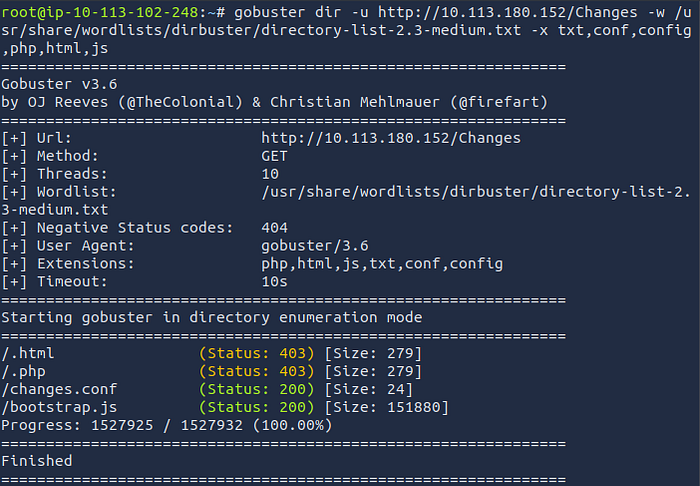Click the Threads value 10

coord(270,174)
